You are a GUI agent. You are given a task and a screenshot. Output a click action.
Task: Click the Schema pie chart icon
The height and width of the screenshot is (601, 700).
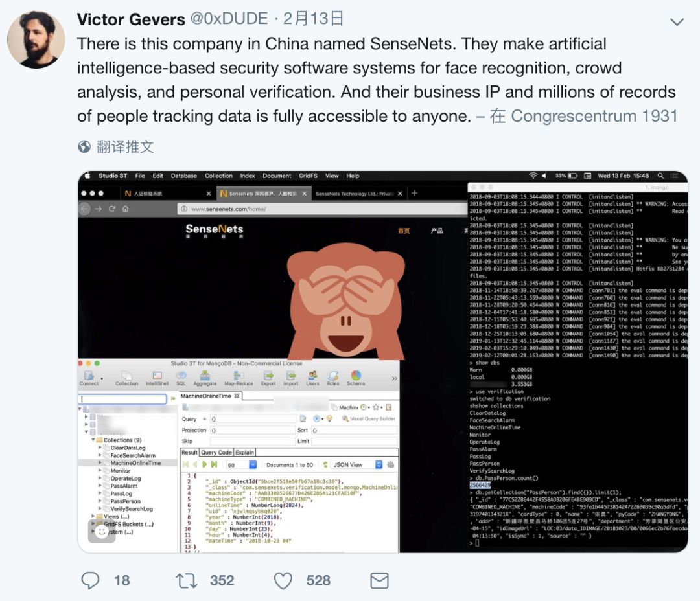(x=356, y=378)
